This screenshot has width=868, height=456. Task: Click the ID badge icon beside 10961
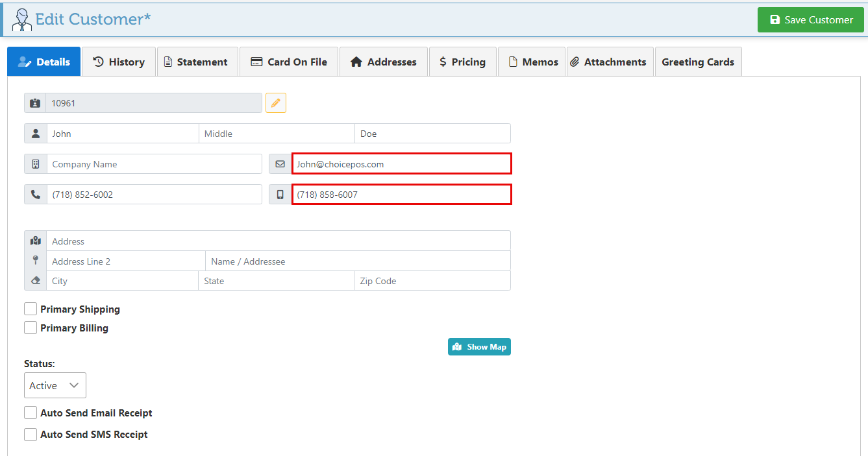click(x=35, y=103)
